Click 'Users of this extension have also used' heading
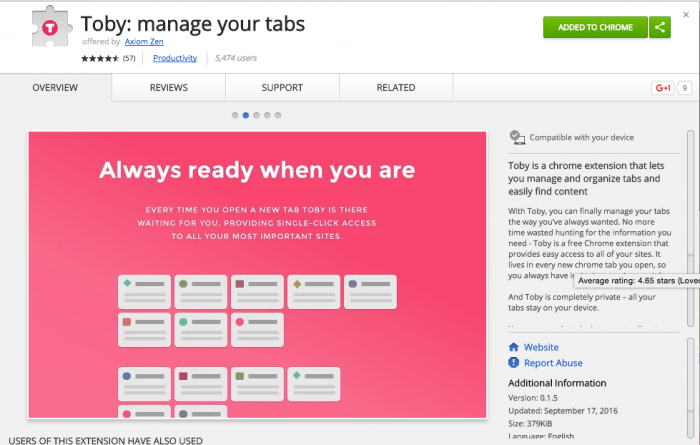 tap(105, 440)
